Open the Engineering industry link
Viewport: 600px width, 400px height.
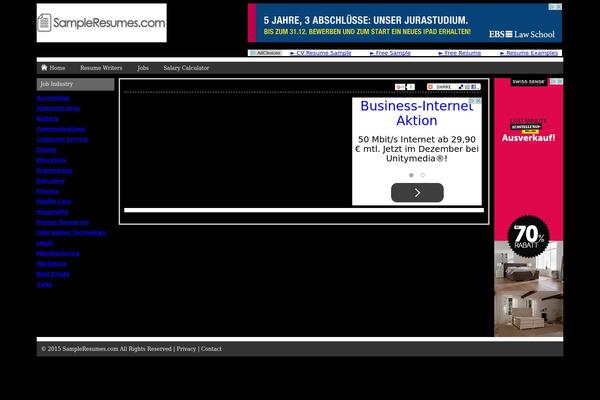pos(54,170)
